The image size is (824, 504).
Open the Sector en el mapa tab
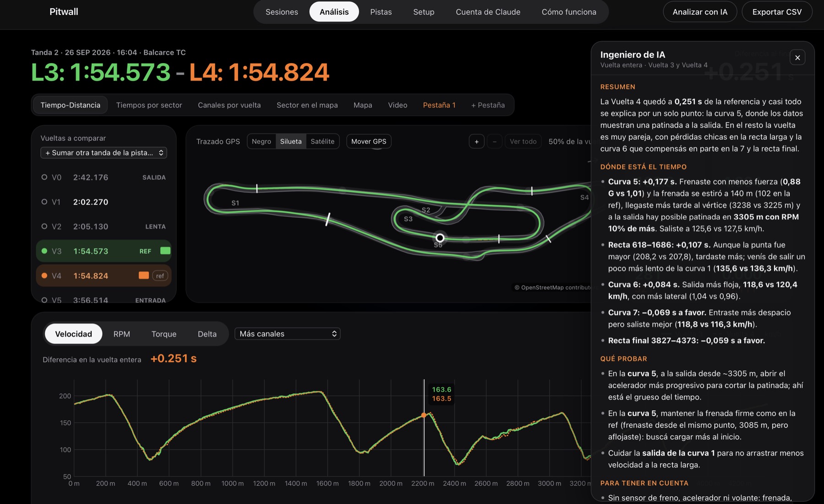click(307, 105)
